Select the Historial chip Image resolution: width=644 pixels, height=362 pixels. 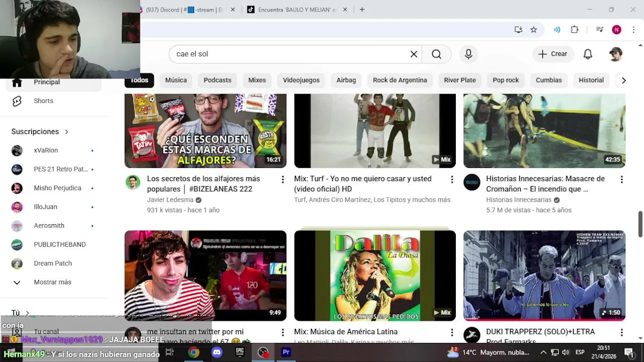coord(591,80)
